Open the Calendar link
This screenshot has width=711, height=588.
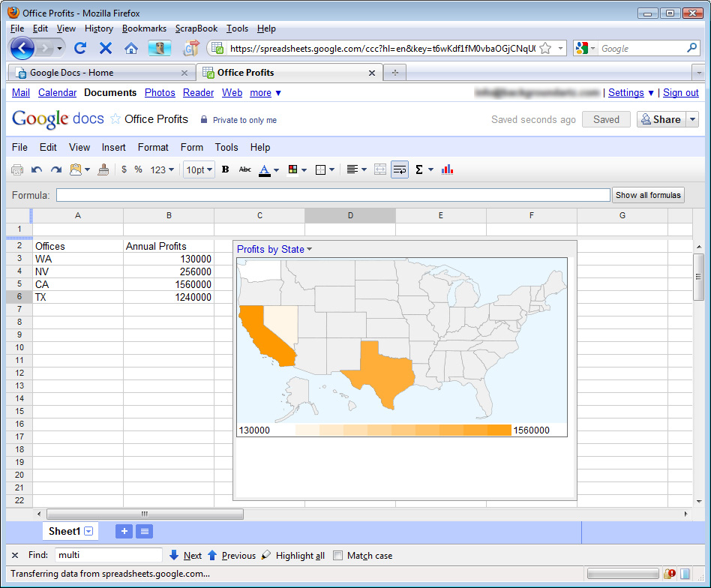(57, 92)
